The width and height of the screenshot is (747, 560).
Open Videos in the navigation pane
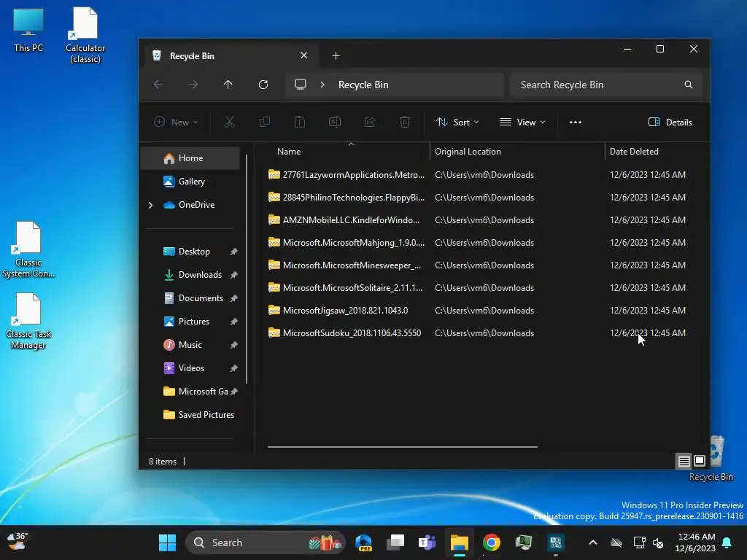[190, 368]
